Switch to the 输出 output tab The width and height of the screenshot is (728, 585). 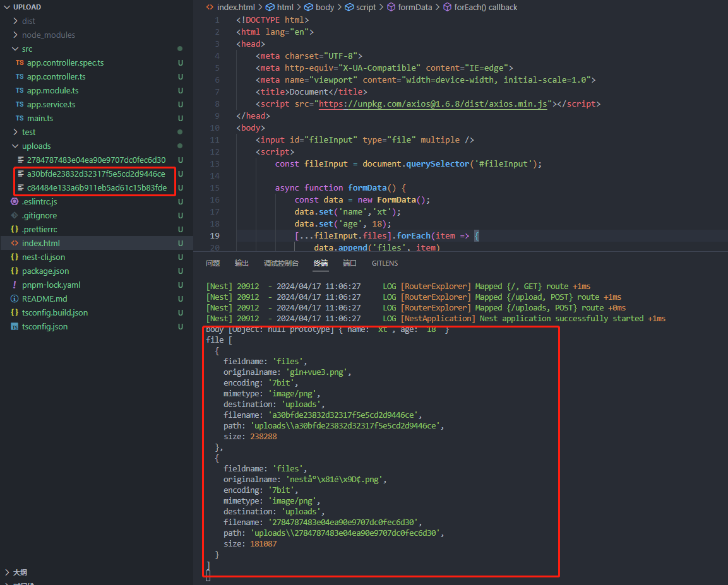(242, 263)
